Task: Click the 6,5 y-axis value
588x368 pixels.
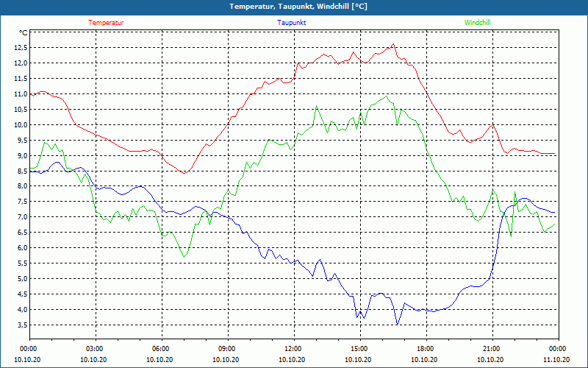Action: (22, 233)
